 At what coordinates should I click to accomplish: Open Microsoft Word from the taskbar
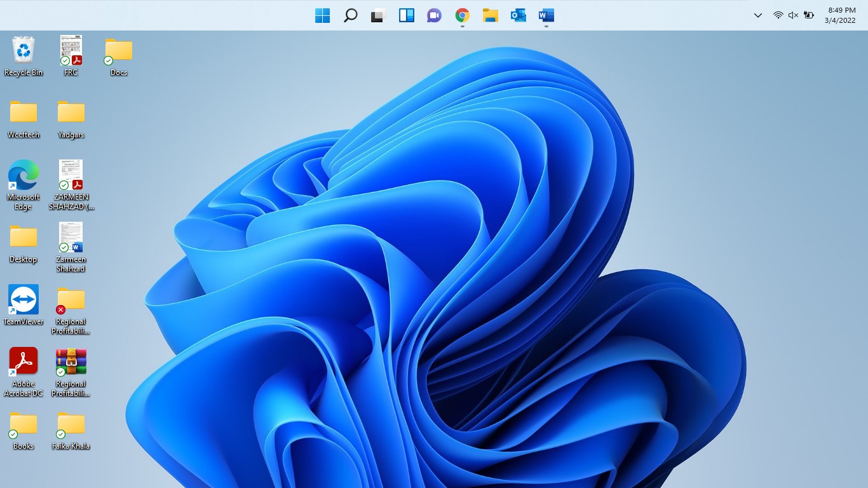coord(546,15)
